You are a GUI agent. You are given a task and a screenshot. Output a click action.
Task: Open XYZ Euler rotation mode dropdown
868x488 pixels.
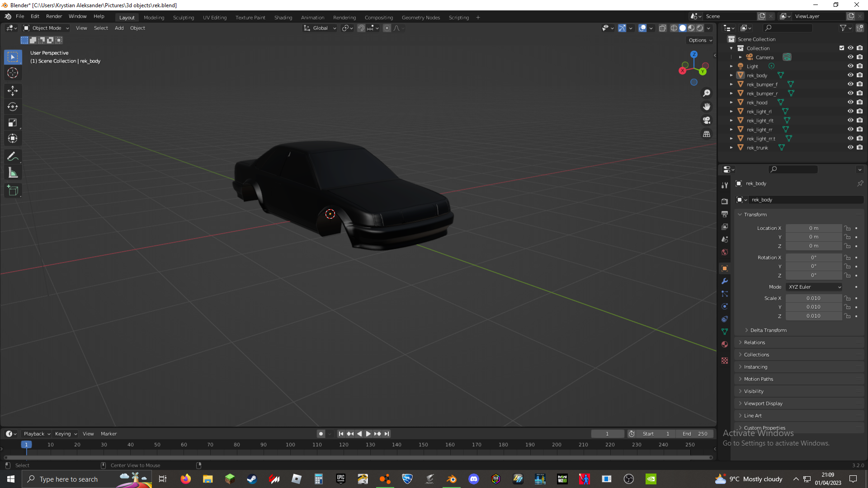click(814, 287)
